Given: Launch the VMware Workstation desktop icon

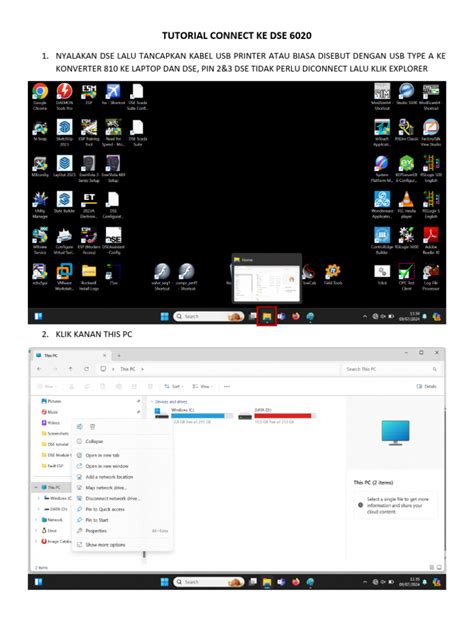Looking at the screenshot, I should pyautogui.click(x=64, y=276).
